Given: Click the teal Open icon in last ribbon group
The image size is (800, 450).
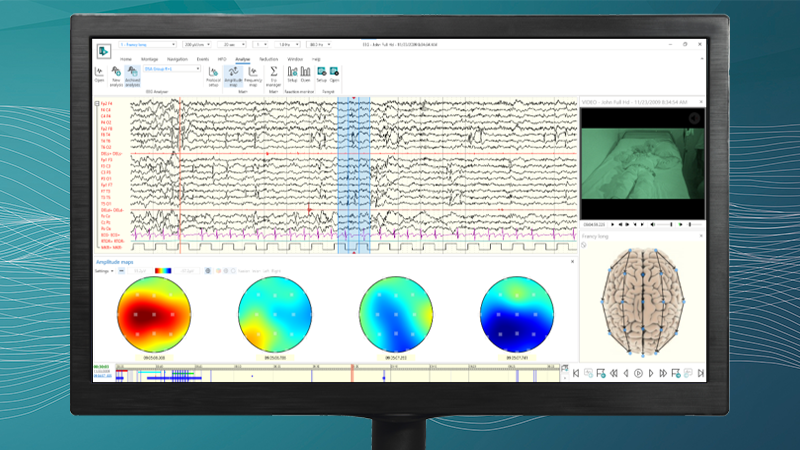Looking at the screenshot, I should [x=334, y=74].
